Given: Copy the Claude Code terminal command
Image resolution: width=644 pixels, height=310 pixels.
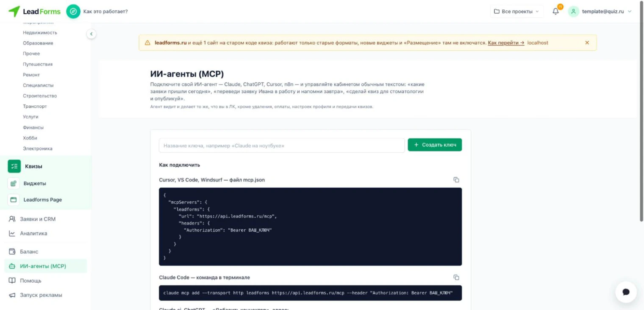Looking at the screenshot, I should point(456,277).
